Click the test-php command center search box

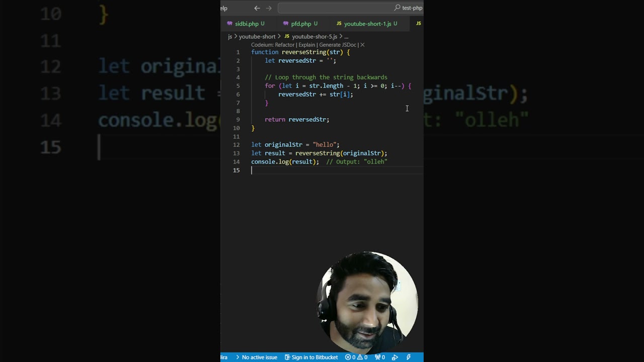(x=351, y=8)
